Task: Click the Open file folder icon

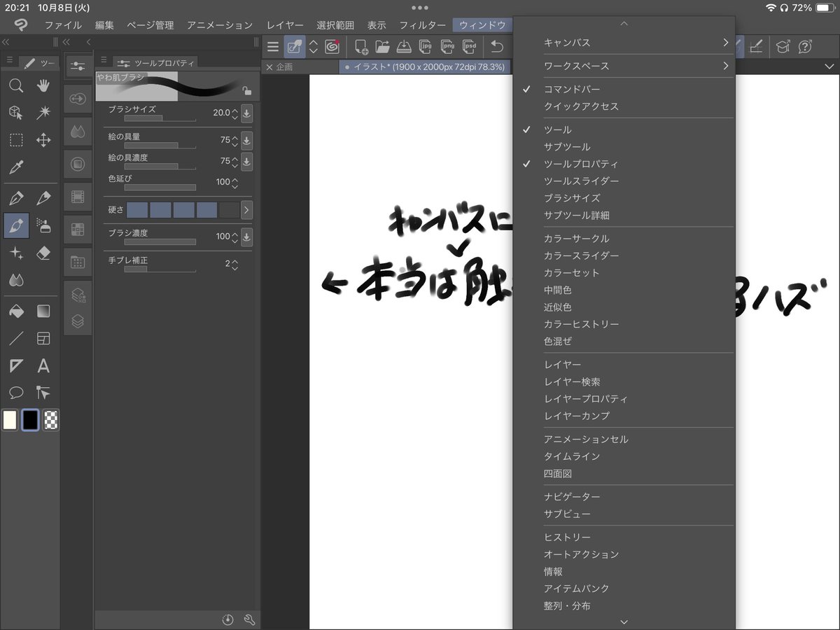Action: [382, 47]
